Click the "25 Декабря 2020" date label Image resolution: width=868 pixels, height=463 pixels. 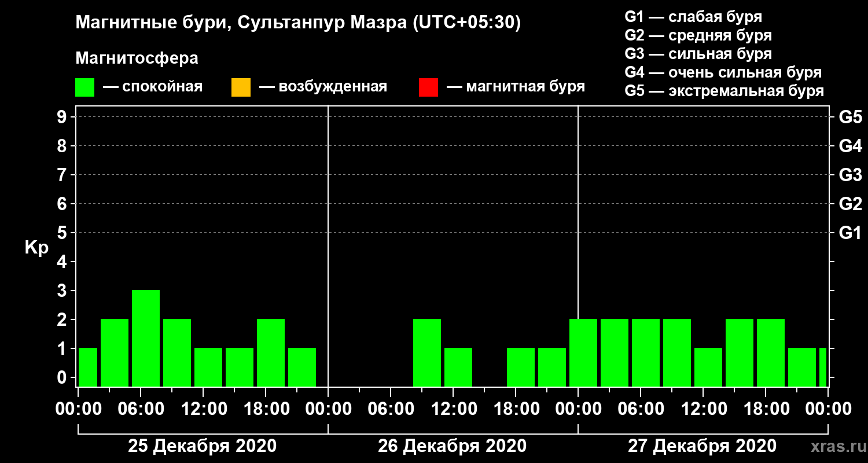202,446
